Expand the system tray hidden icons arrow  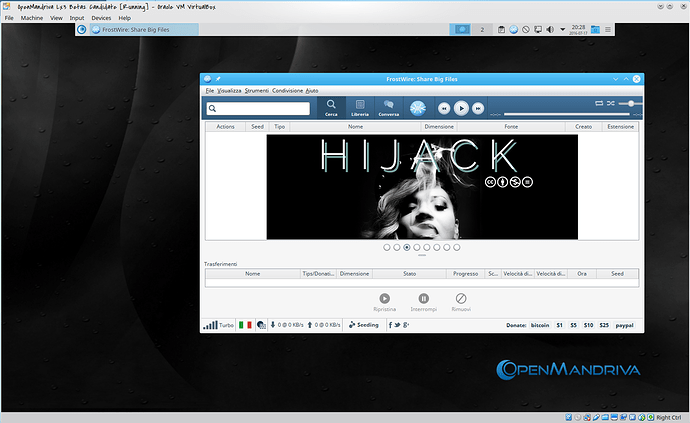pos(562,29)
